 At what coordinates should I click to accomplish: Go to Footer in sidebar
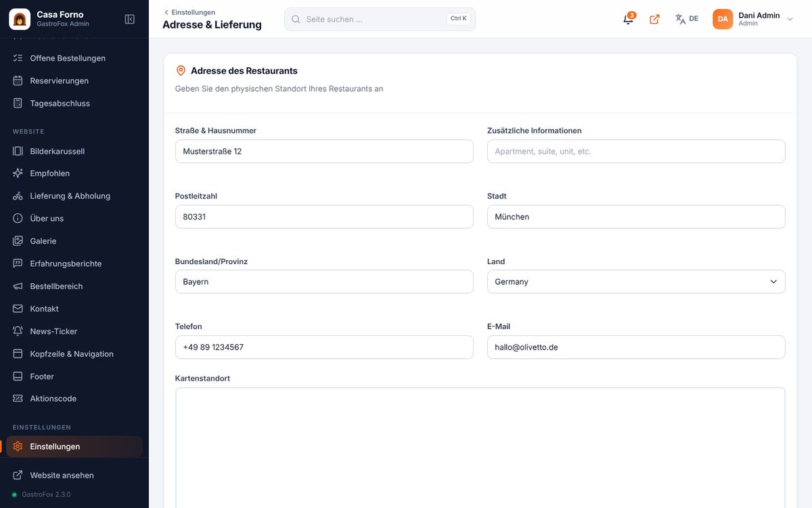click(x=74, y=376)
